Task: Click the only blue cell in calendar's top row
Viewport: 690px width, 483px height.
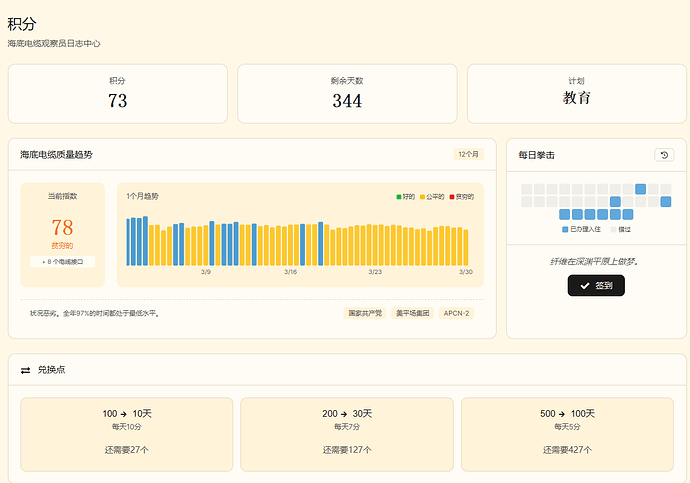Action: coord(641,189)
